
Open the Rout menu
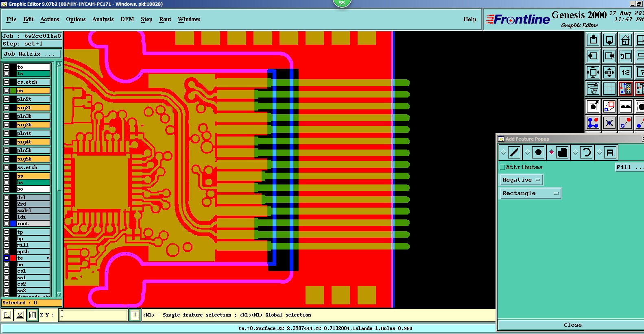point(165,19)
